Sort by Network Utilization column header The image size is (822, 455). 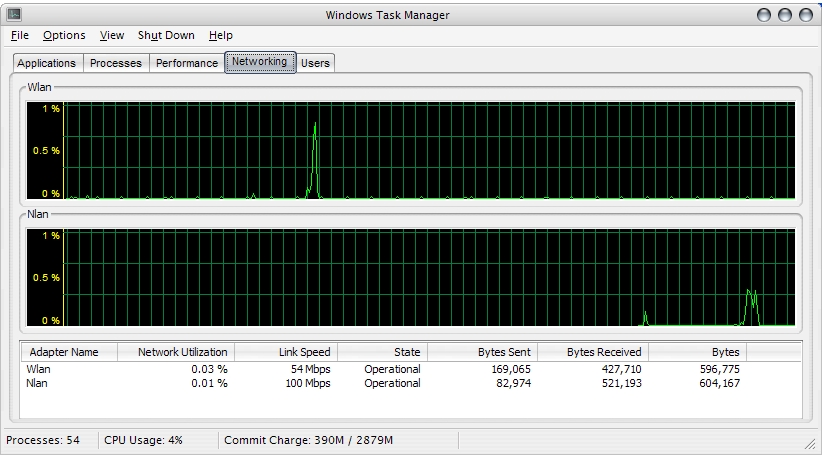point(176,352)
